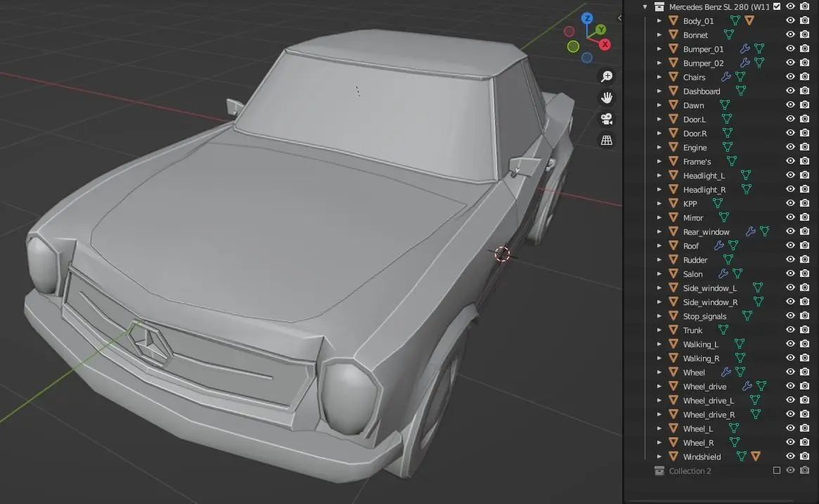Click the negative Z axis gizmo circle
Image resolution: width=819 pixels, height=504 pixels.
coord(587,58)
